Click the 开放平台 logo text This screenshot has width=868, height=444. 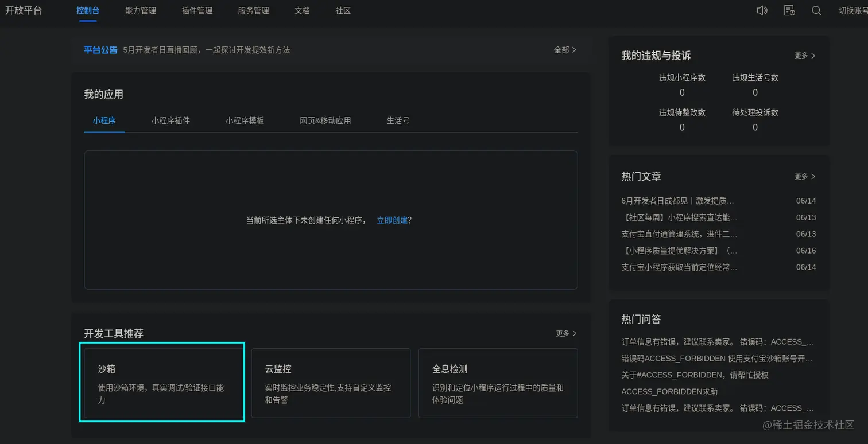point(24,10)
